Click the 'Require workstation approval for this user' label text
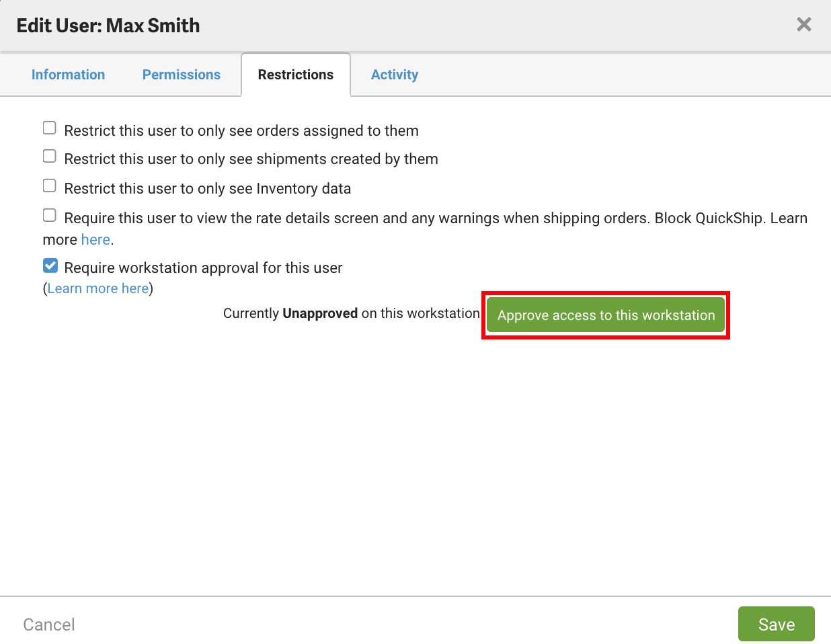 [203, 268]
